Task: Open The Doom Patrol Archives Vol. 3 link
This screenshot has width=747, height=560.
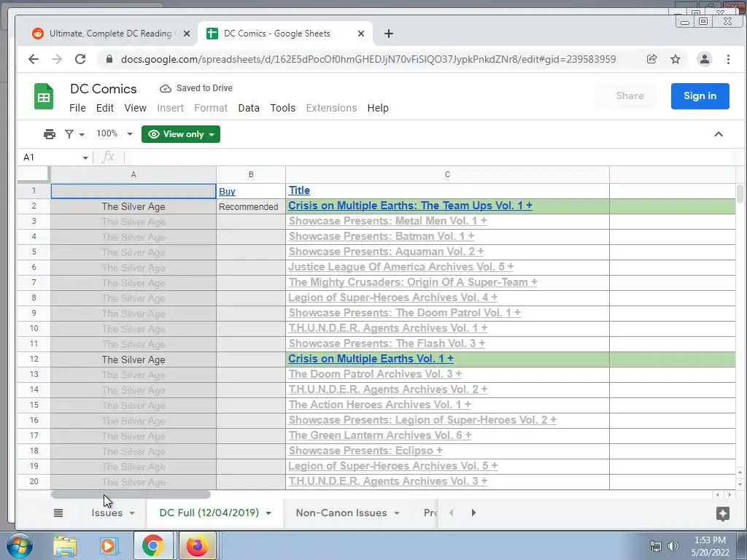Action: (375, 374)
